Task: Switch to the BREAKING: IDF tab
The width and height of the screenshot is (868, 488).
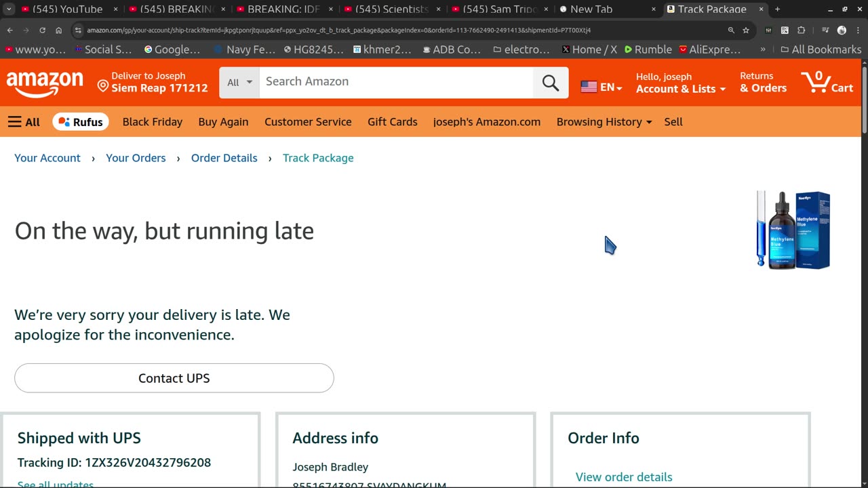Action: (x=284, y=9)
